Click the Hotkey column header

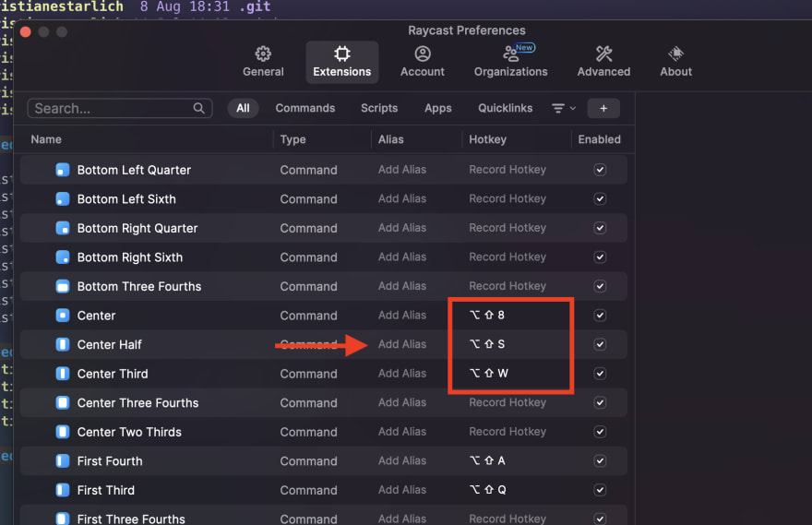point(487,139)
